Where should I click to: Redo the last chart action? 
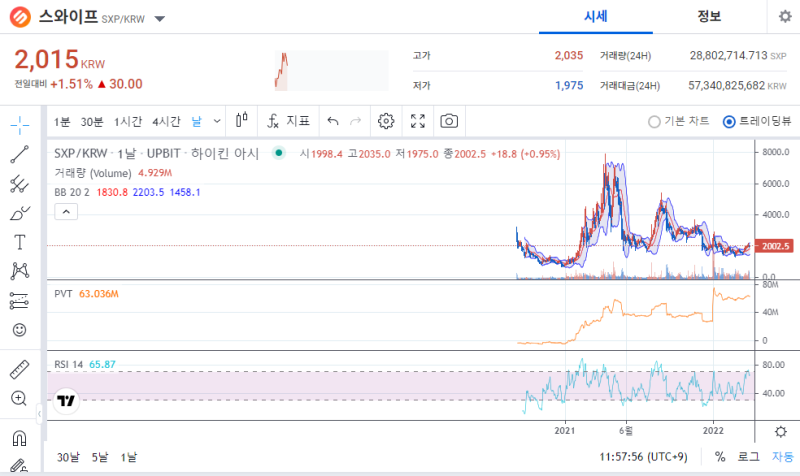click(356, 121)
